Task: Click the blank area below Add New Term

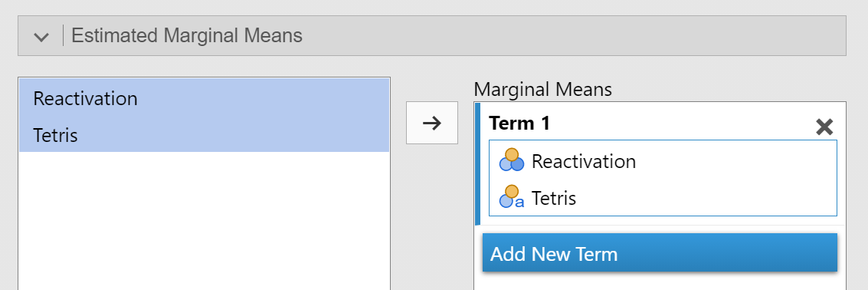Action: point(660,282)
